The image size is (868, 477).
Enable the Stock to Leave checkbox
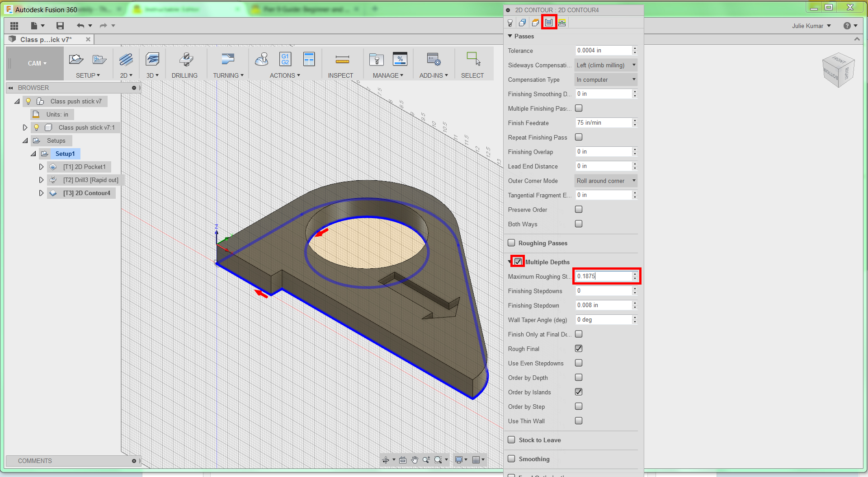click(511, 440)
